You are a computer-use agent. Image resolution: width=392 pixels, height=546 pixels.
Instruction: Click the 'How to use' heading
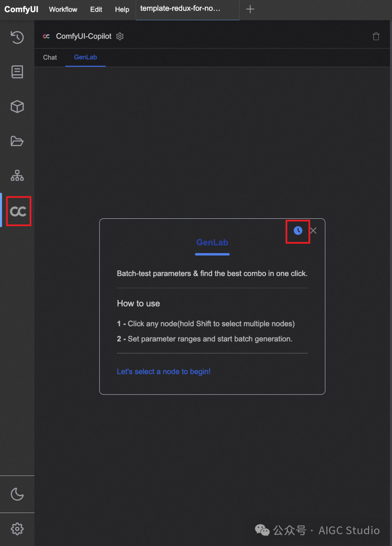138,303
